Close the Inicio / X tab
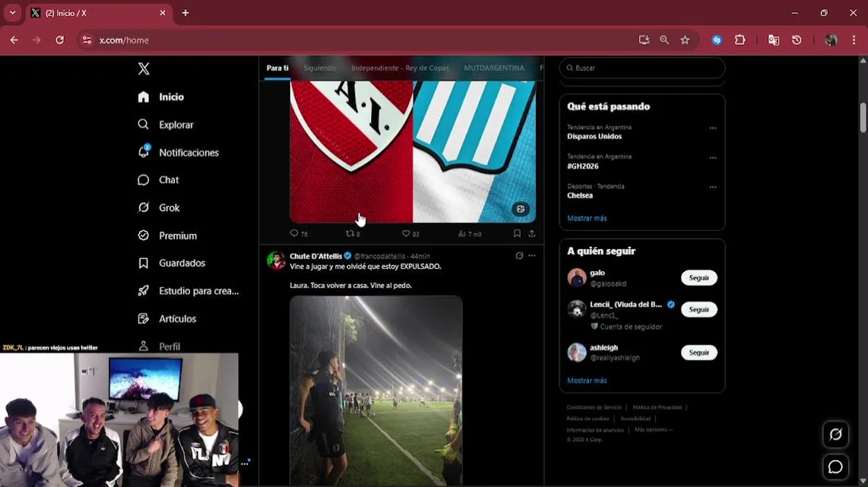This screenshot has width=868, height=487. (x=162, y=13)
